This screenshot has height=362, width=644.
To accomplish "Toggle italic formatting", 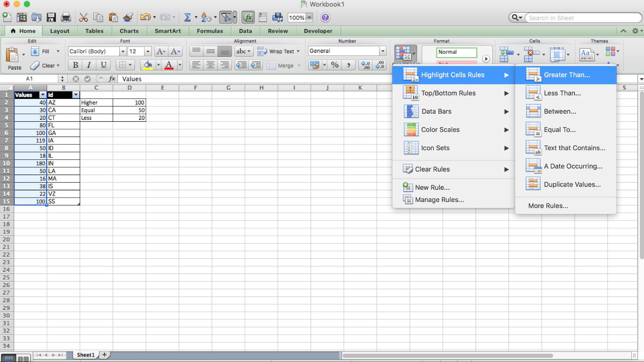I will coord(89,65).
